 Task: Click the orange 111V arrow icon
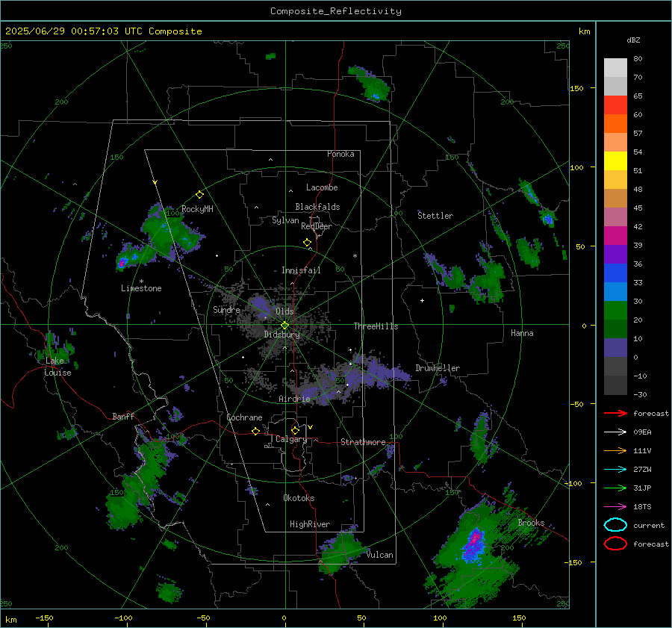pyautogui.click(x=615, y=450)
